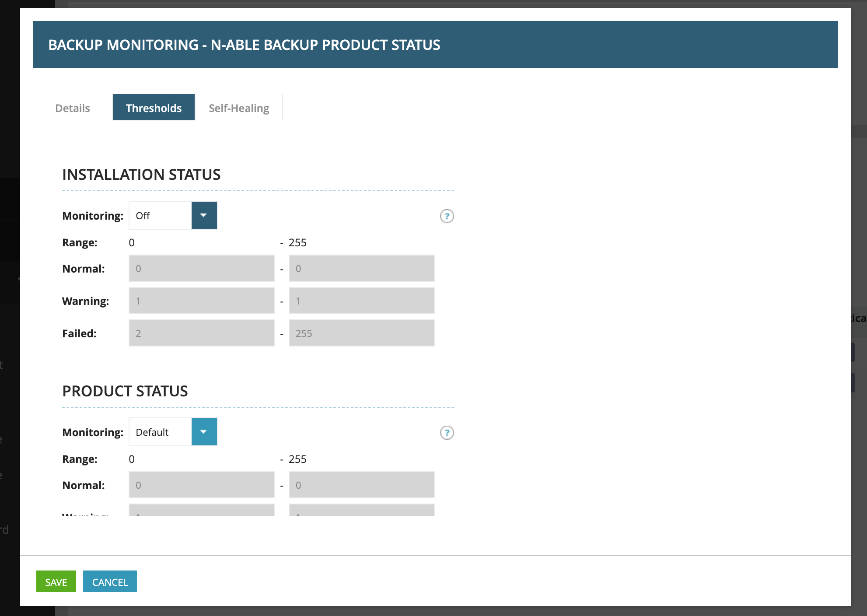867x616 pixels.
Task: Select Failed minimum field showing 2
Action: (x=201, y=333)
